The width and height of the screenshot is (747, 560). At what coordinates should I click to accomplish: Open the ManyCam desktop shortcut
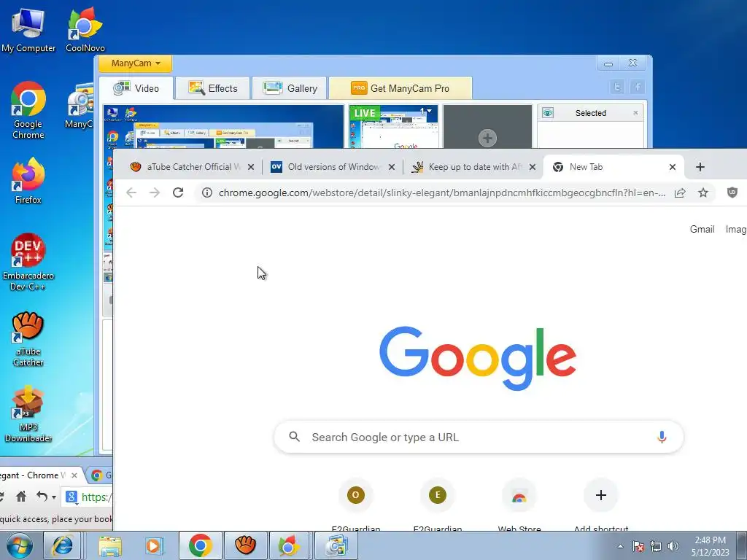click(80, 106)
